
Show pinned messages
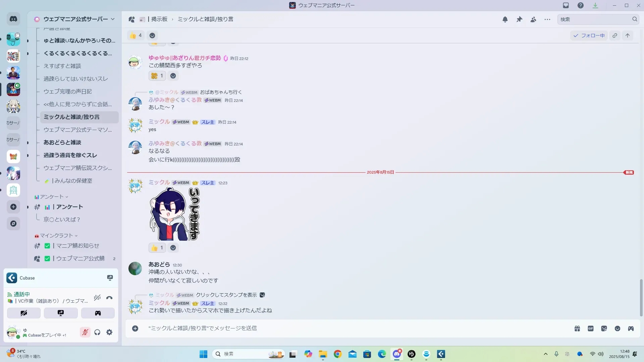click(x=519, y=19)
